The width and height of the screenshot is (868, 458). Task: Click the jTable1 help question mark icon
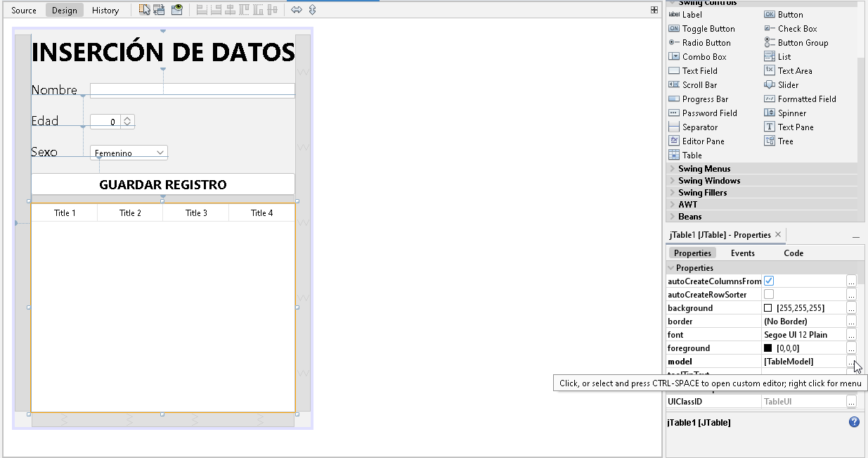(854, 421)
